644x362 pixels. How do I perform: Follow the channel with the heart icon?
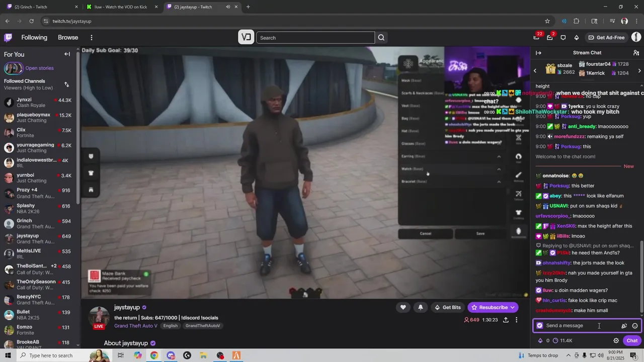point(403,307)
